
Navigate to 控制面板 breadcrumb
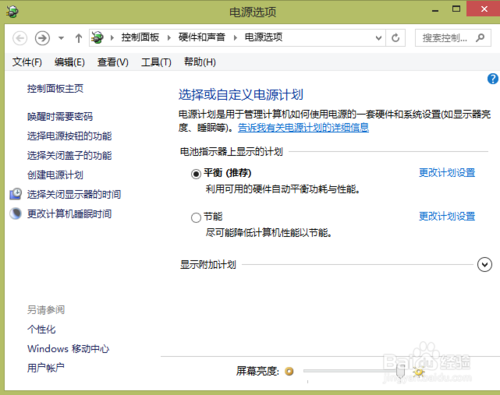(x=140, y=37)
